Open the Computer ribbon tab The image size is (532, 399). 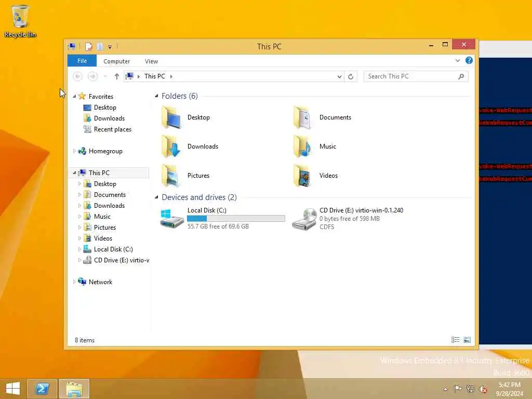pyautogui.click(x=116, y=61)
